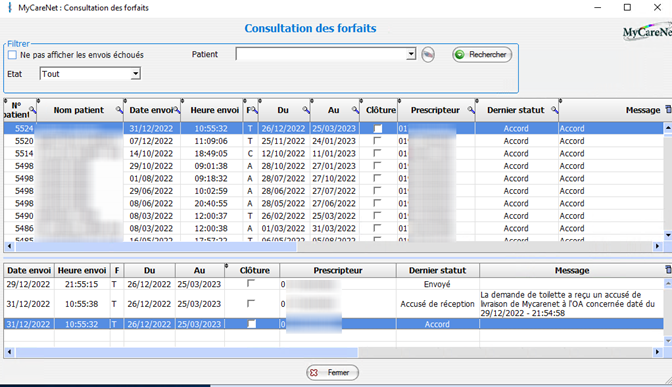Select lower row time 21:55:15
The width and height of the screenshot is (672, 387).
click(81, 284)
